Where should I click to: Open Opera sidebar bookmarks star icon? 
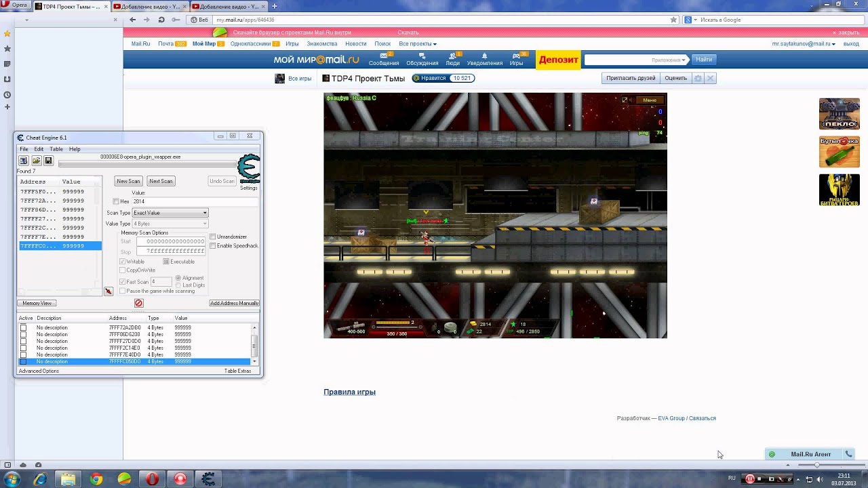7,49
